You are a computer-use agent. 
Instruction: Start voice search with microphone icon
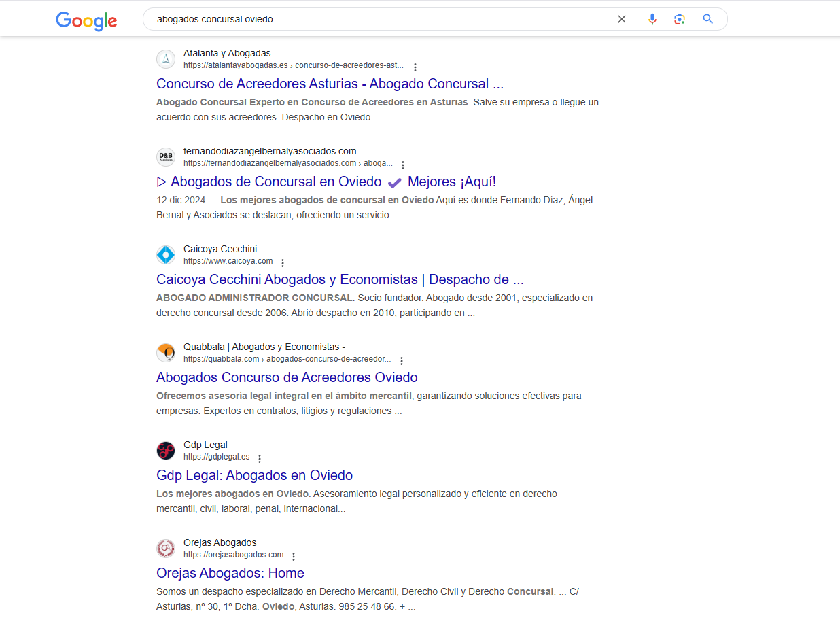pyautogui.click(x=652, y=19)
